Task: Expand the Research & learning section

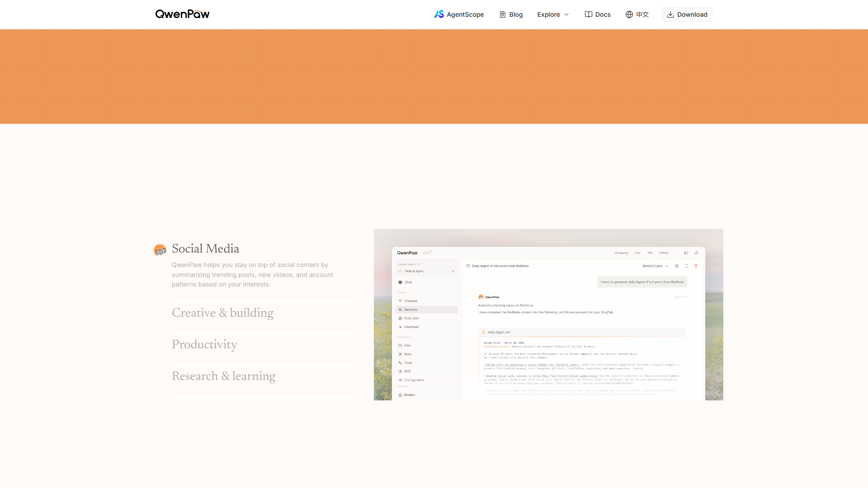Action: tap(223, 376)
